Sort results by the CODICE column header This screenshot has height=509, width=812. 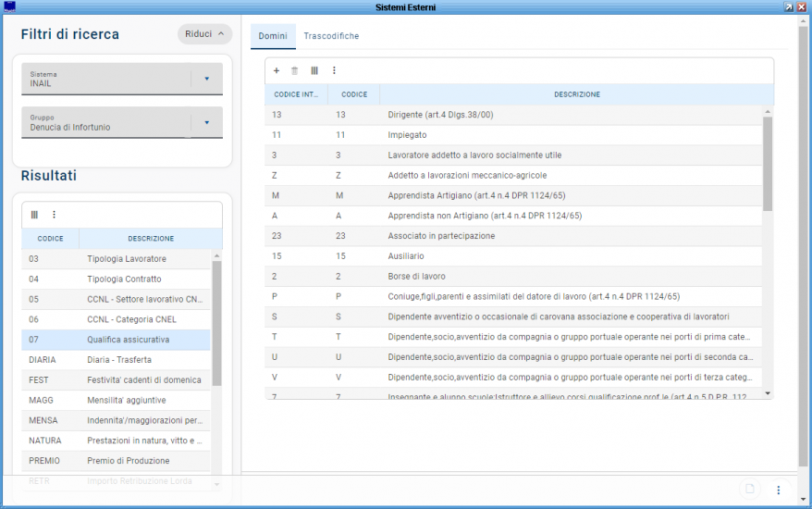(50, 239)
